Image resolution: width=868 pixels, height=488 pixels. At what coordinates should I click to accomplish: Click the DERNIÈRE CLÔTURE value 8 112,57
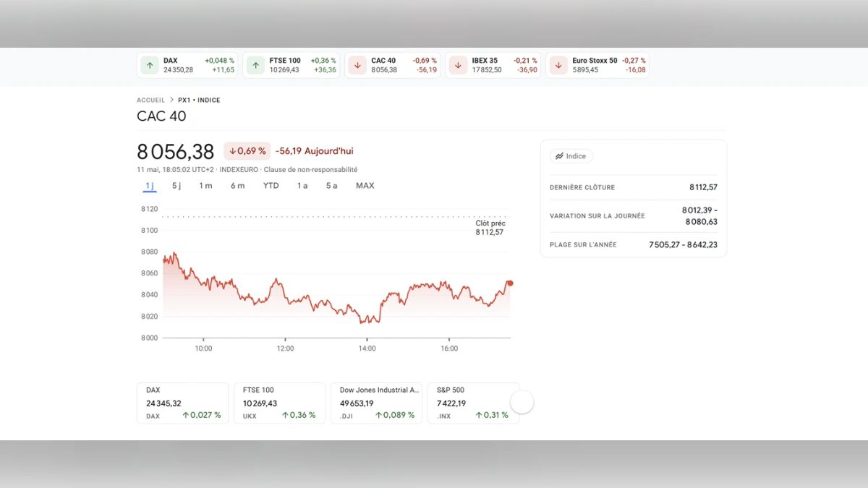pyautogui.click(x=703, y=187)
